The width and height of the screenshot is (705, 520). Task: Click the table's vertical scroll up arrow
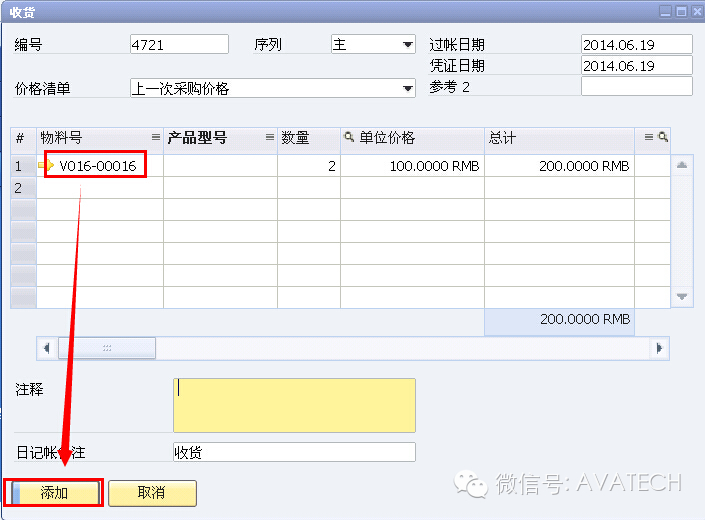(682, 165)
